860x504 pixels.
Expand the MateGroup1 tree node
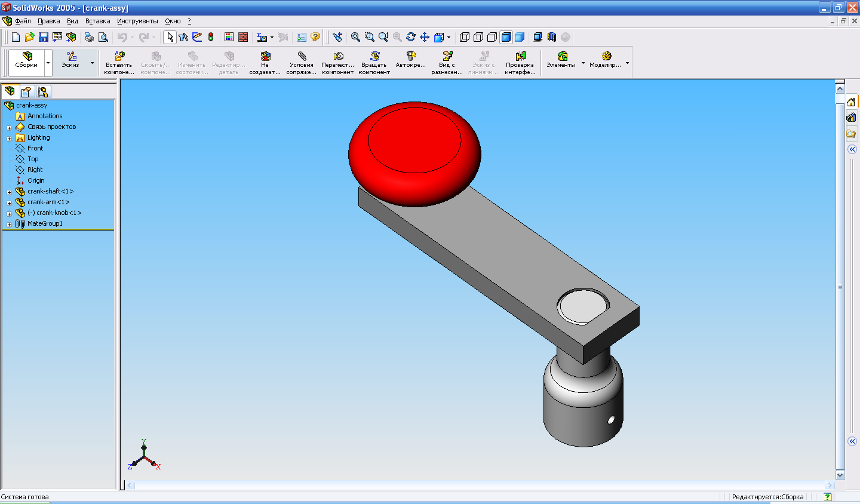click(9, 225)
